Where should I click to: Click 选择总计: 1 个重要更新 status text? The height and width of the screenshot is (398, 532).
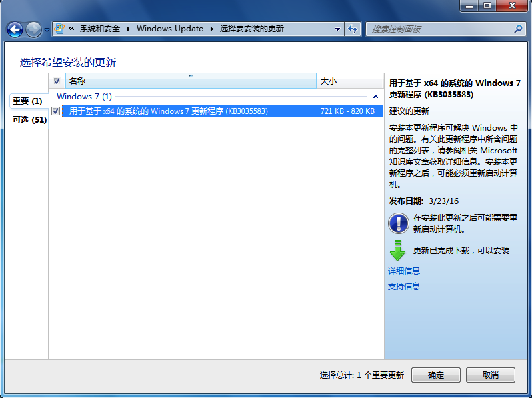(x=362, y=375)
